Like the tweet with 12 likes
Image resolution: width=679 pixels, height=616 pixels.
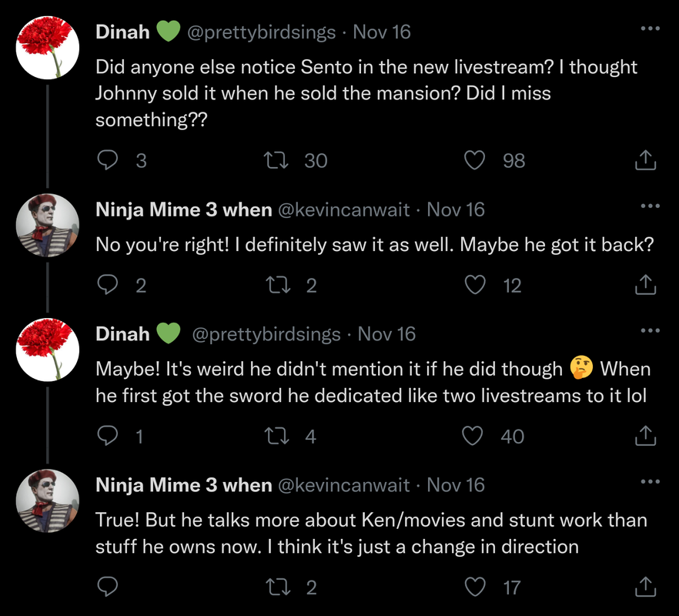point(477,286)
